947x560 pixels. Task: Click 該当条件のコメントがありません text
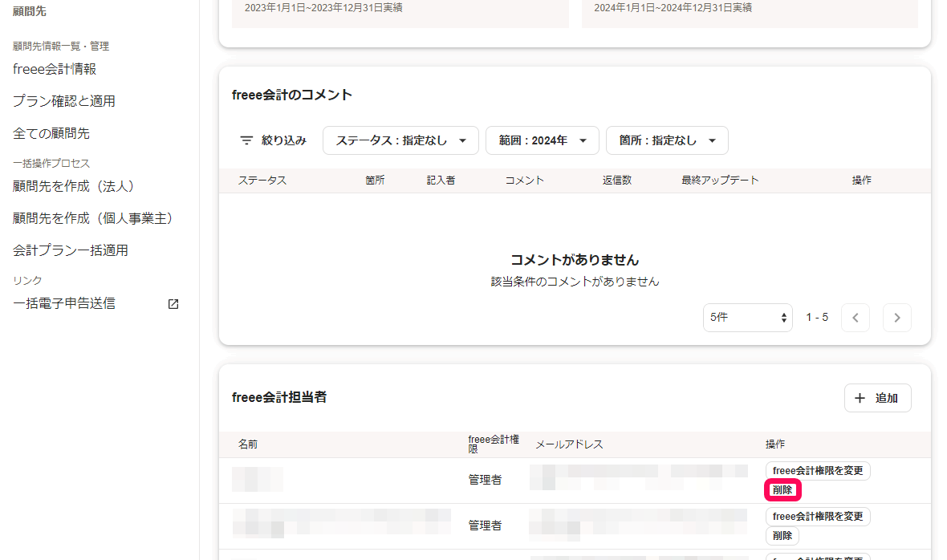[x=575, y=282]
